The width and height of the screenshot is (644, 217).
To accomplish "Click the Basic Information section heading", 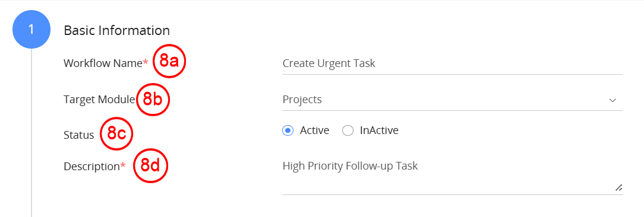I will (116, 30).
